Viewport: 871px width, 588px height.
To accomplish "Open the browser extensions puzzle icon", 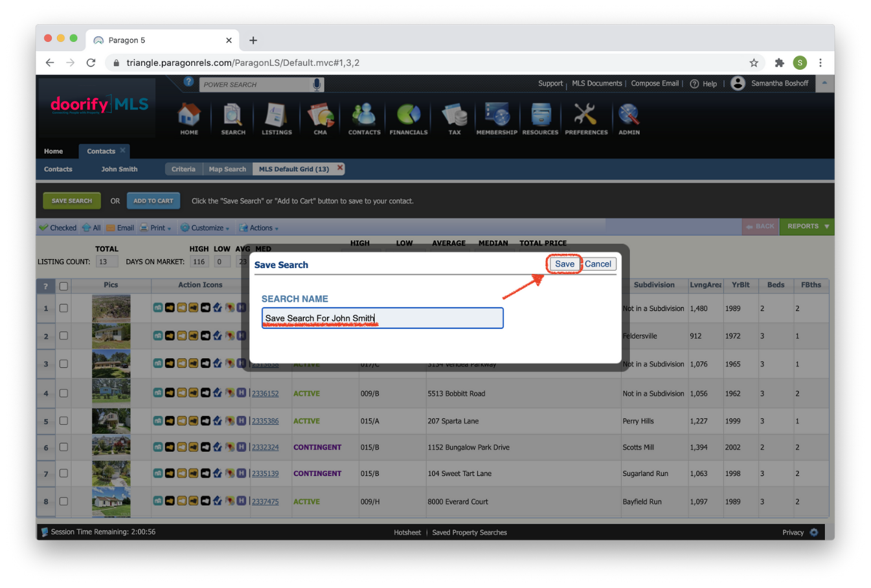I will (779, 63).
